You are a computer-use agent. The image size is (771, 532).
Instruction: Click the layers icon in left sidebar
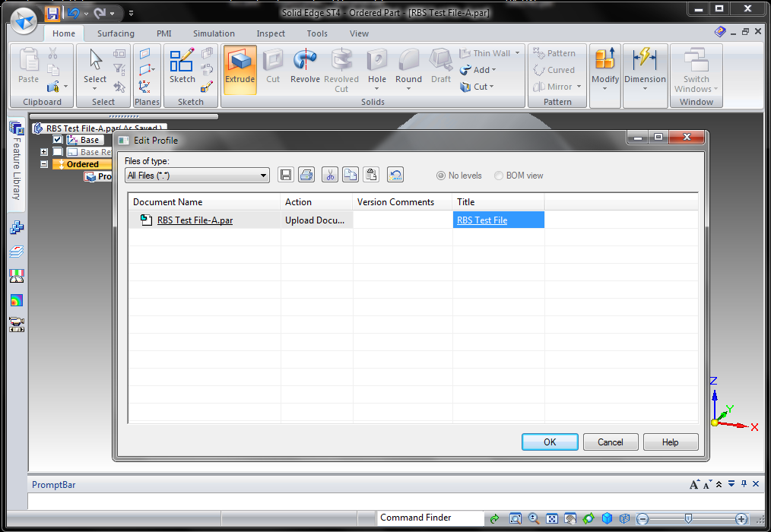coord(16,252)
